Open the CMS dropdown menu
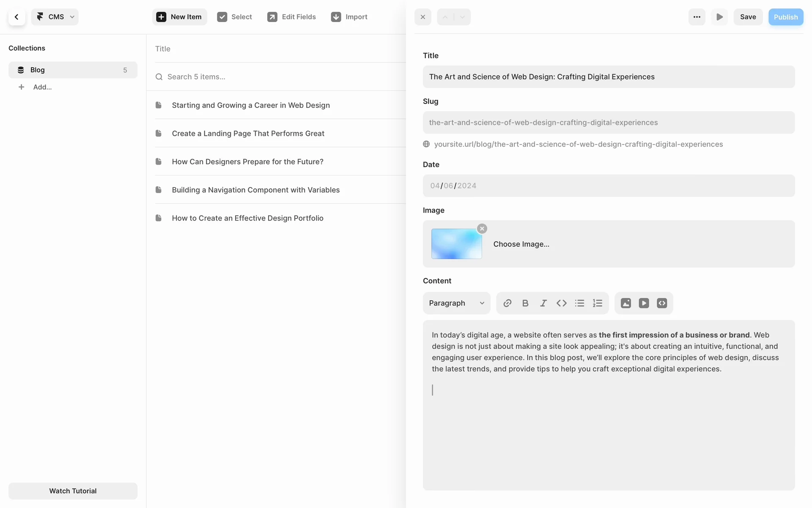This screenshot has height=508, width=812. 55,17
